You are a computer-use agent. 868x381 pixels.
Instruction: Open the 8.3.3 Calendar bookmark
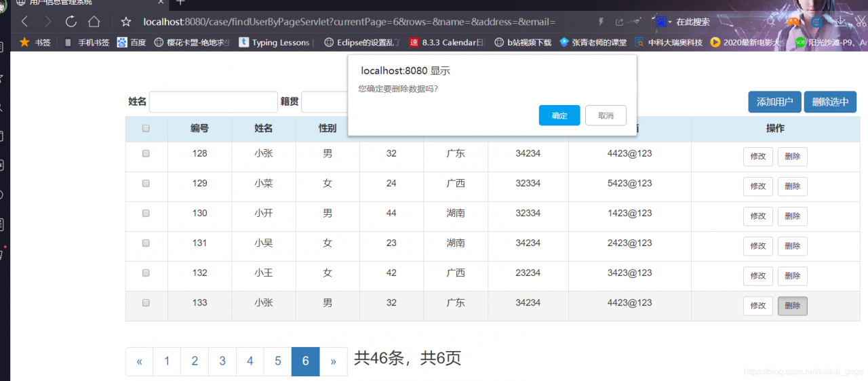click(448, 42)
